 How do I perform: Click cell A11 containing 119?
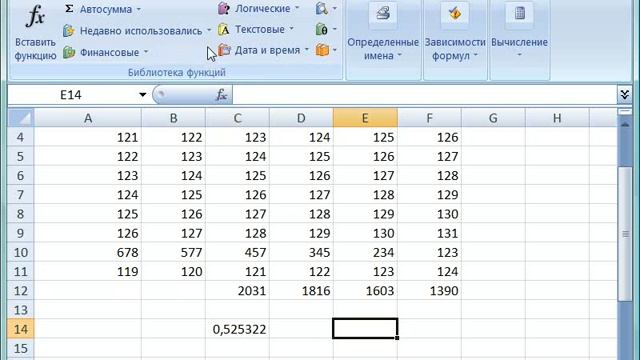88,271
